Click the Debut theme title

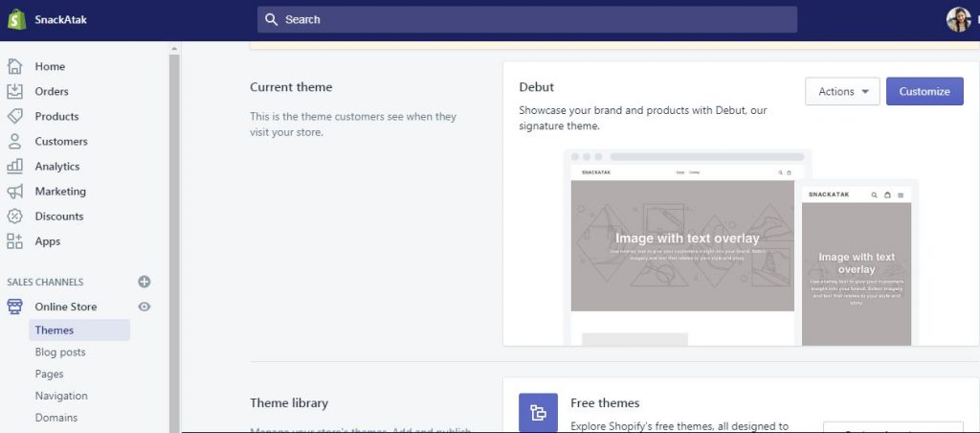point(536,87)
